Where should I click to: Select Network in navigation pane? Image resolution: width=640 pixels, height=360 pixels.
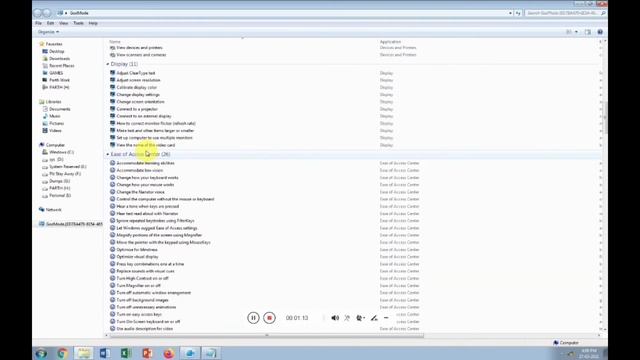tap(53, 209)
